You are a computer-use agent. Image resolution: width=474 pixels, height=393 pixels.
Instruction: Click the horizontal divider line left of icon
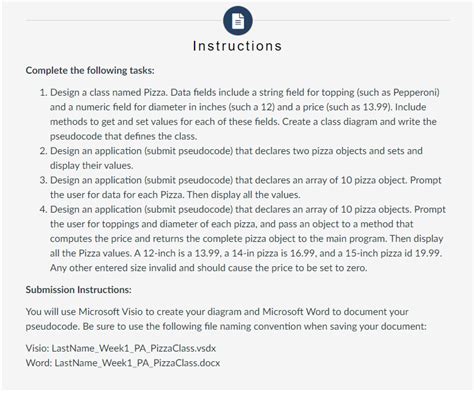(x=124, y=20)
